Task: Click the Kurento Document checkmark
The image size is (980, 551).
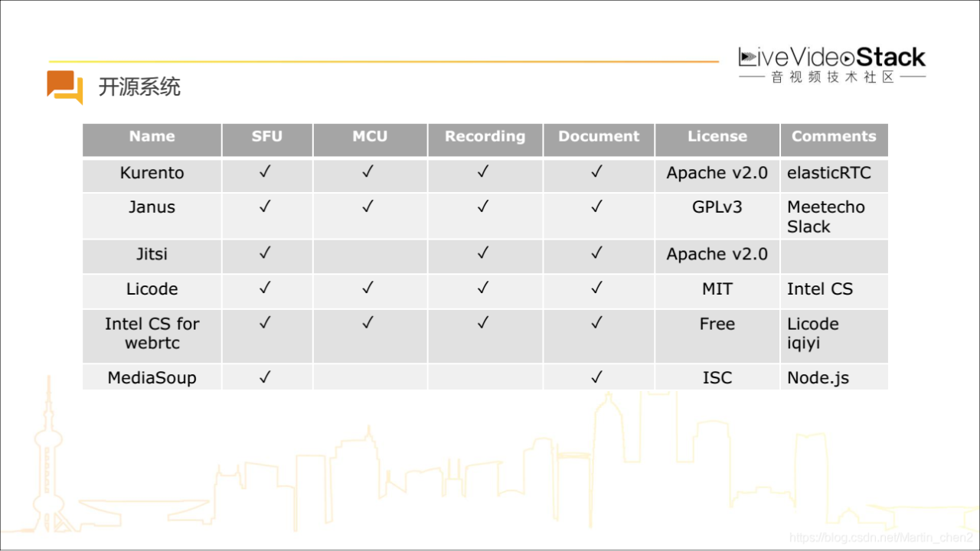Action: 597,172
